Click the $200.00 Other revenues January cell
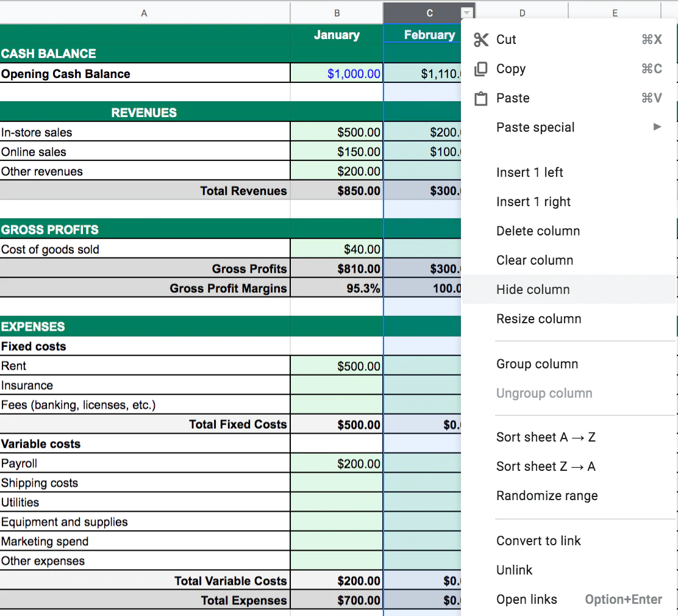 337,171
